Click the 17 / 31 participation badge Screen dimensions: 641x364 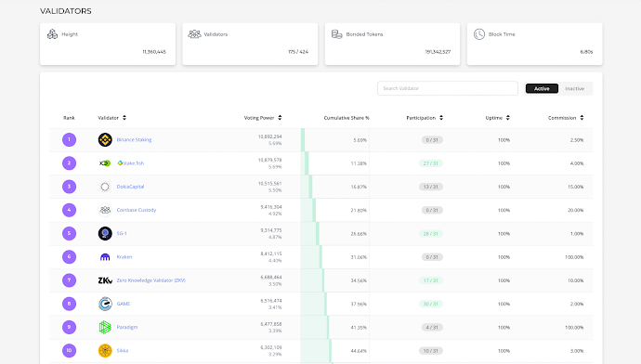pyautogui.click(x=431, y=280)
